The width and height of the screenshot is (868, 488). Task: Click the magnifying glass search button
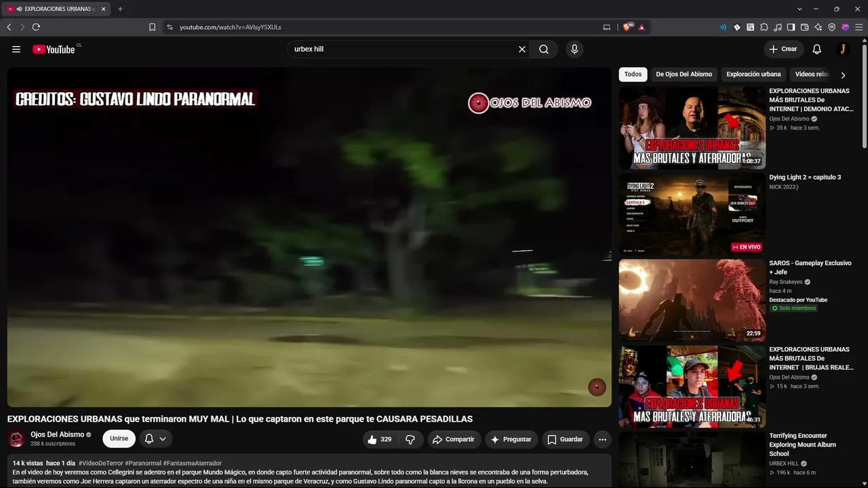tap(544, 49)
